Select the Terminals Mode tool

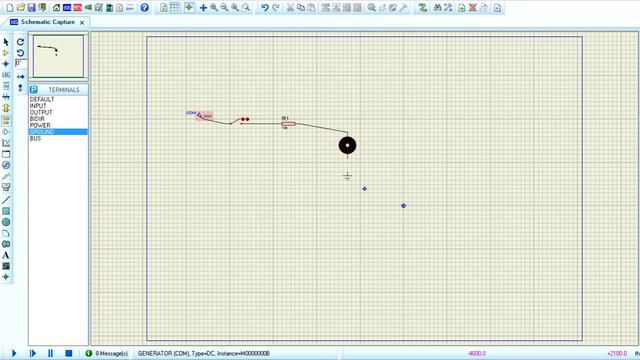point(6,120)
